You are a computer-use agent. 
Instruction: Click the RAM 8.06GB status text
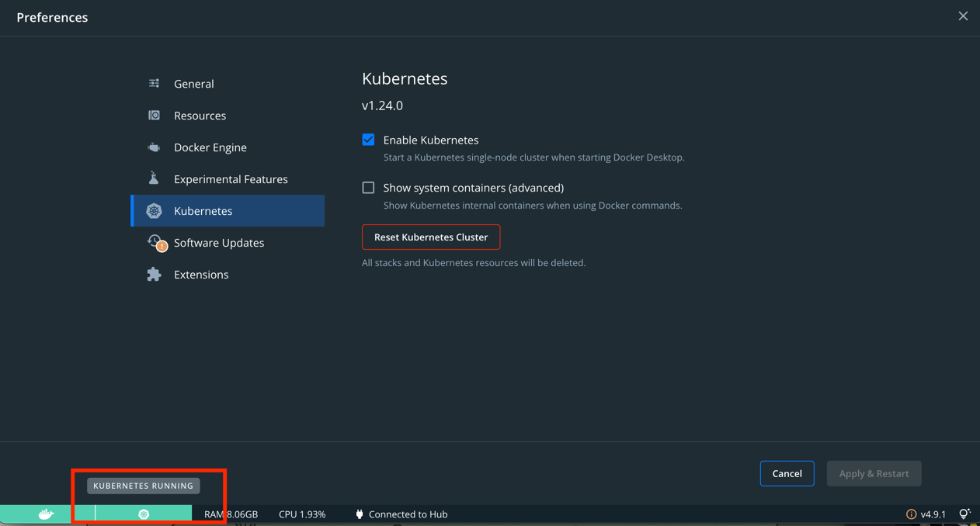[231, 514]
